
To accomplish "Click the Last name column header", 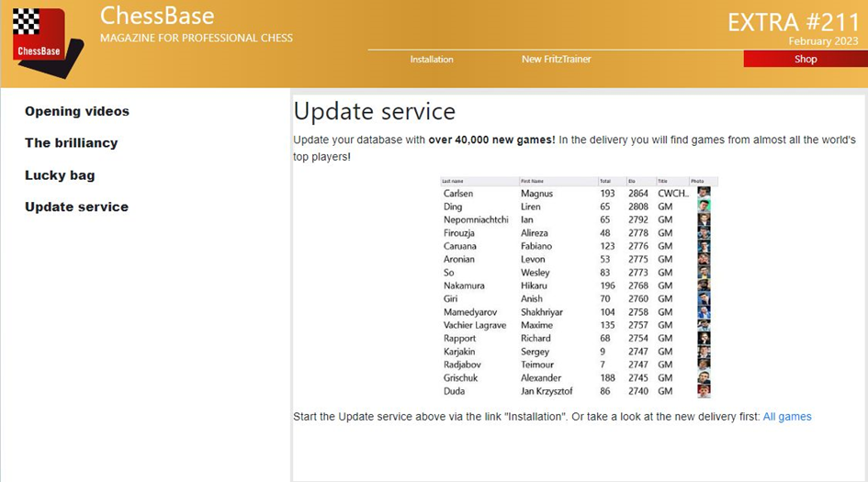I will pyautogui.click(x=479, y=181).
